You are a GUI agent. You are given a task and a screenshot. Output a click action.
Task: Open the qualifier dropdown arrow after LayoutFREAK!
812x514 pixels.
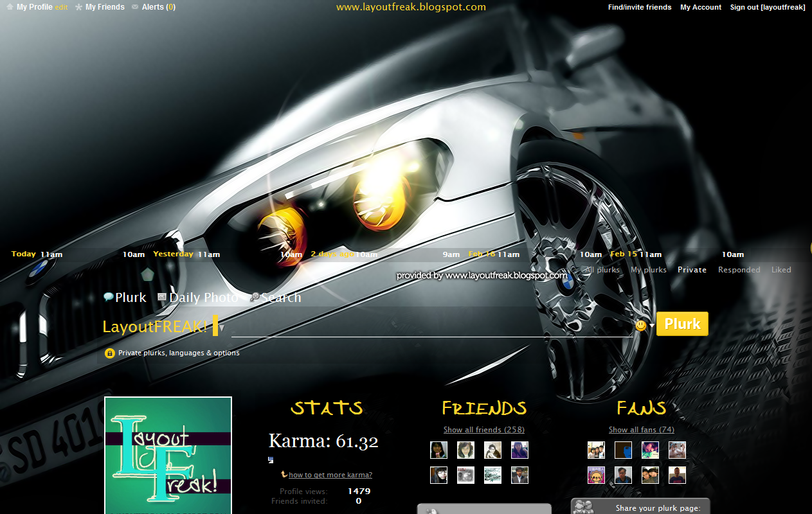pos(222,328)
